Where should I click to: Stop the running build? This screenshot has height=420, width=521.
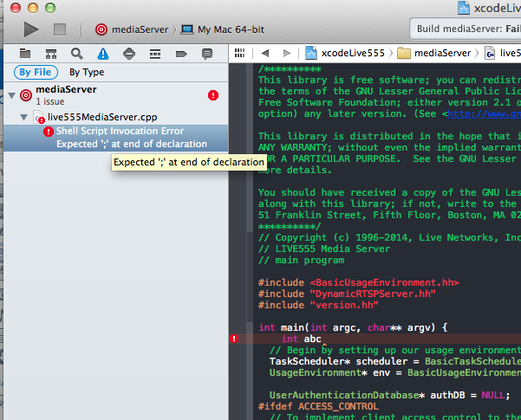click(60, 29)
